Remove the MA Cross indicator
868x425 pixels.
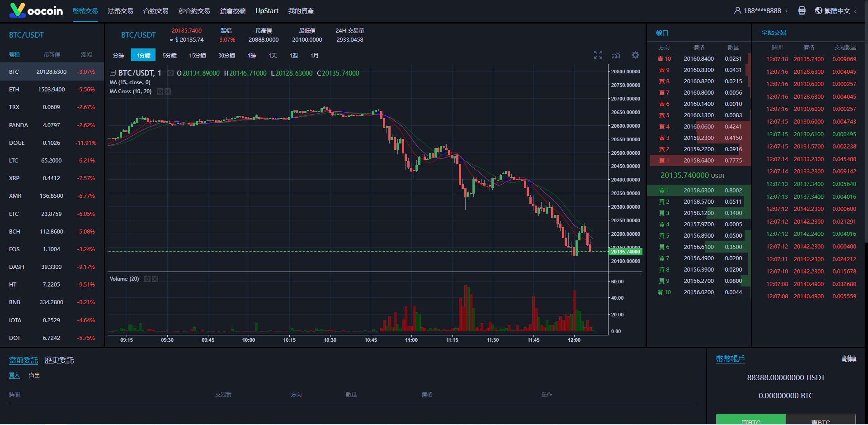pos(168,91)
